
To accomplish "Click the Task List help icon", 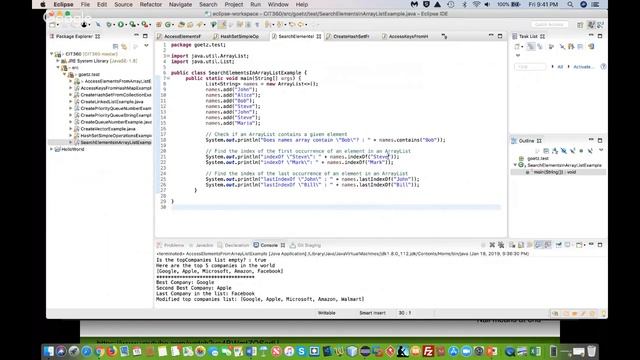I will 603,67.
